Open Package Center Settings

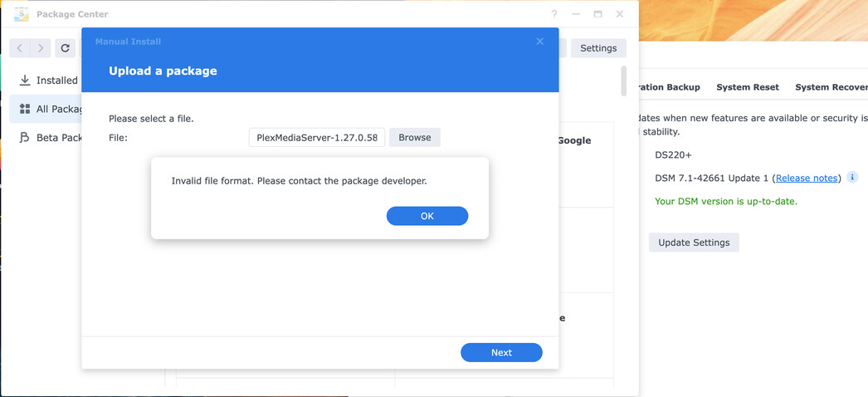[598, 48]
